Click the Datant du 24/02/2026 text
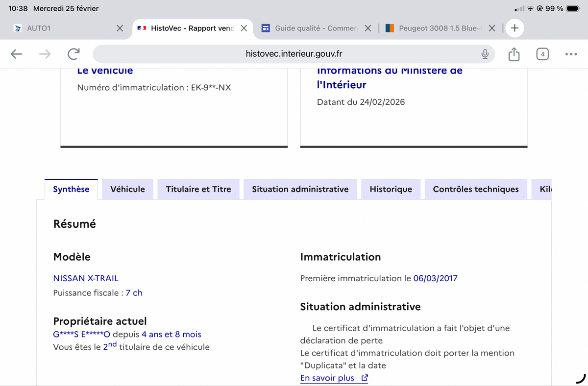This screenshot has width=588, height=386. click(361, 102)
